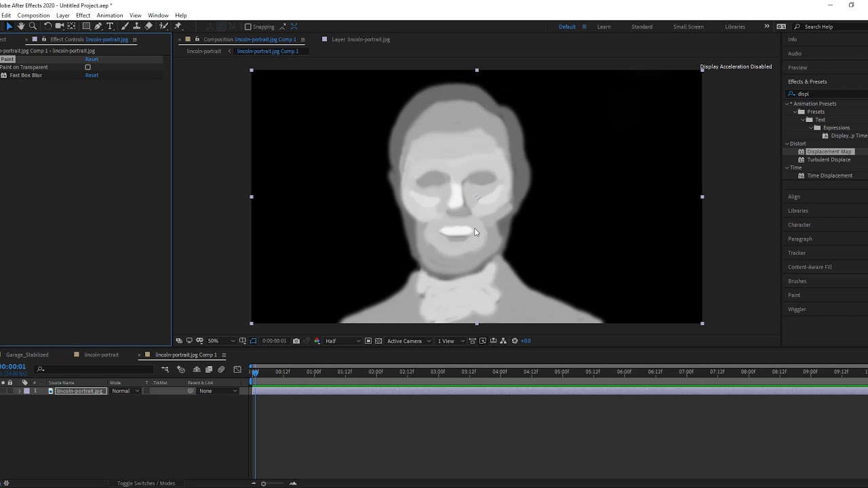This screenshot has width=868, height=488.
Task: Click the primary viewer monitor icon
Action: coord(189,341)
